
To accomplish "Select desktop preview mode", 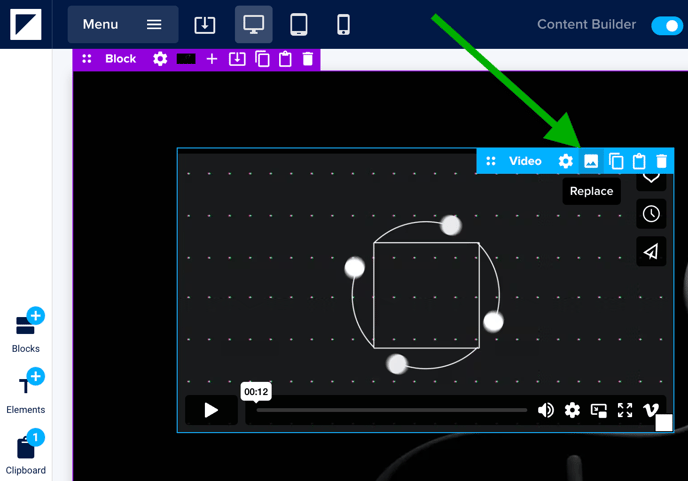I will (x=254, y=24).
